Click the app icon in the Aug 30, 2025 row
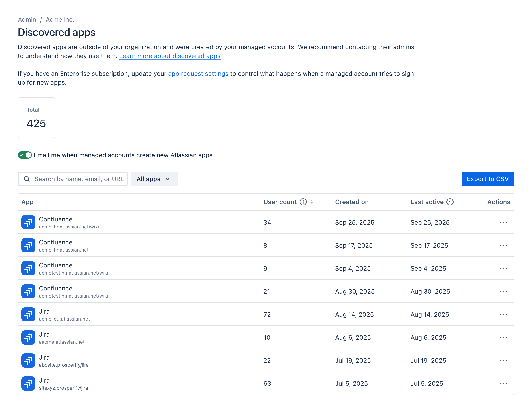The image size is (532, 395). pos(28,291)
